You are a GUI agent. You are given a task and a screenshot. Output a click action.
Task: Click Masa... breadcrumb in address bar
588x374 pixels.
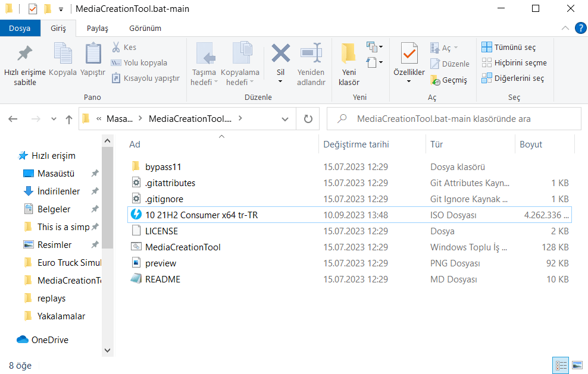120,119
